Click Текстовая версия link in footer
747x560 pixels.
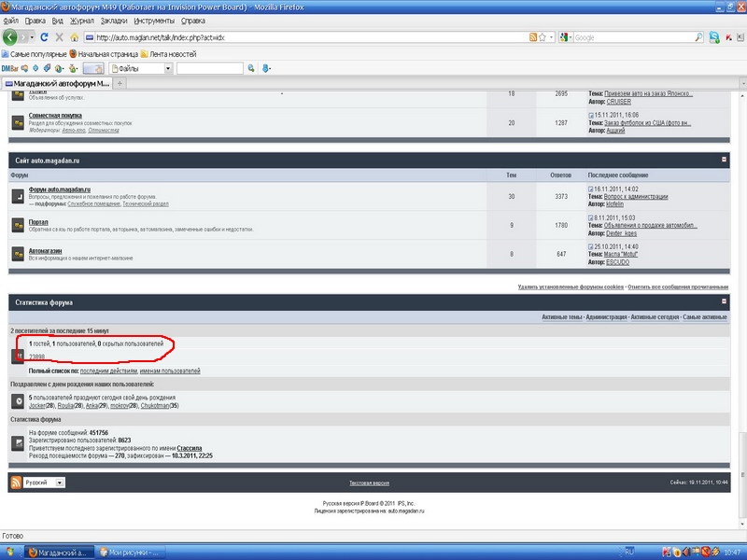(369, 483)
